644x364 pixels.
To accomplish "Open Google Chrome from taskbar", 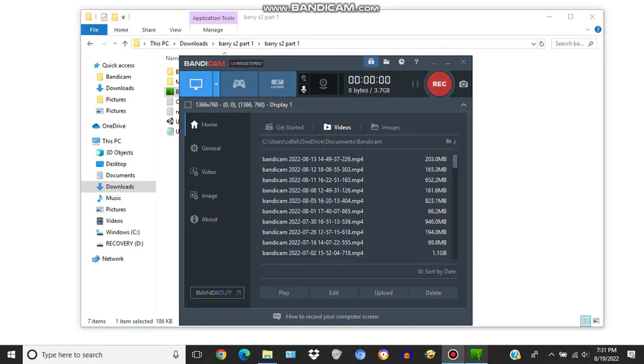I will tap(221, 355).
